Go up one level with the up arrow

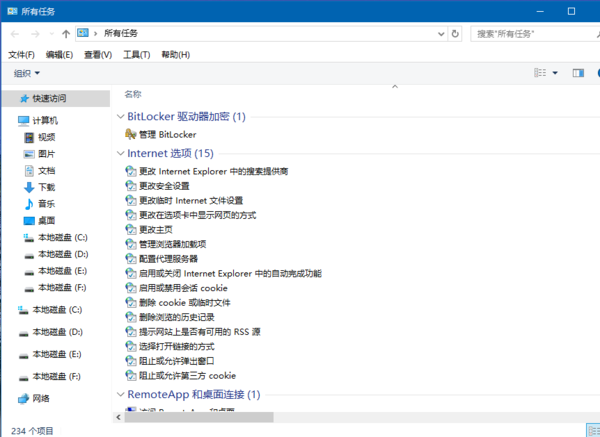(66, 34)
